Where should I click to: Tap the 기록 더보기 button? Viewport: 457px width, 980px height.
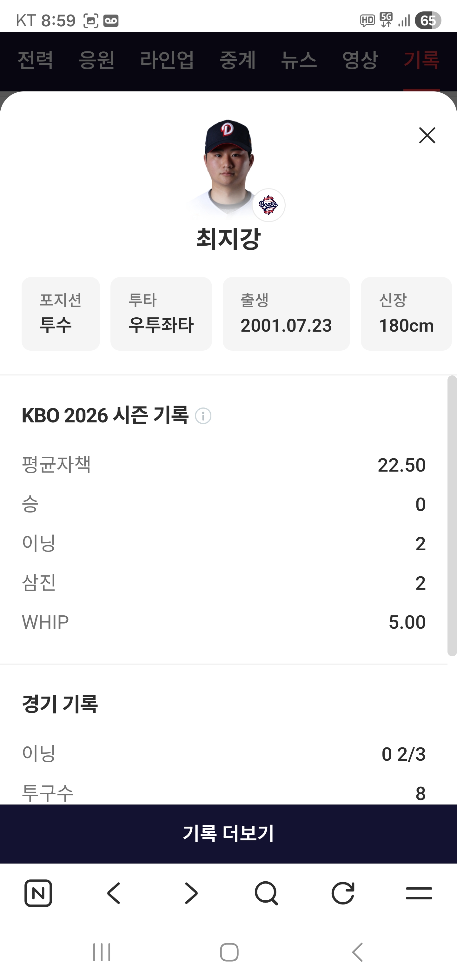tap(228, 833)
